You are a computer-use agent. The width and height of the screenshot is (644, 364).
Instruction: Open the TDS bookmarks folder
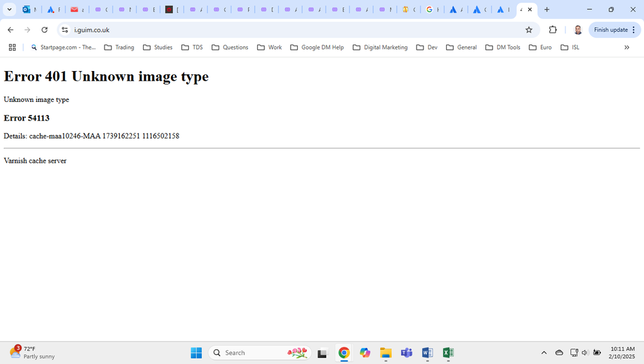[192, 47]
